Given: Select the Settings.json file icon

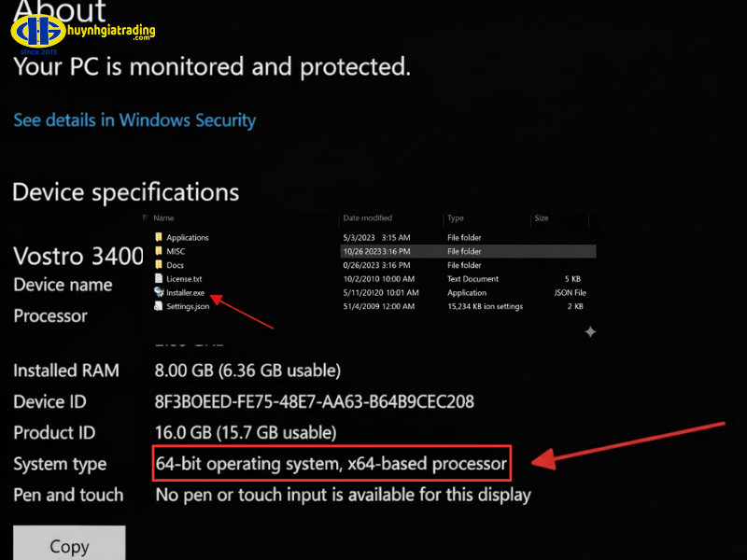Looking at the screenshot, I should pos(159,306).
